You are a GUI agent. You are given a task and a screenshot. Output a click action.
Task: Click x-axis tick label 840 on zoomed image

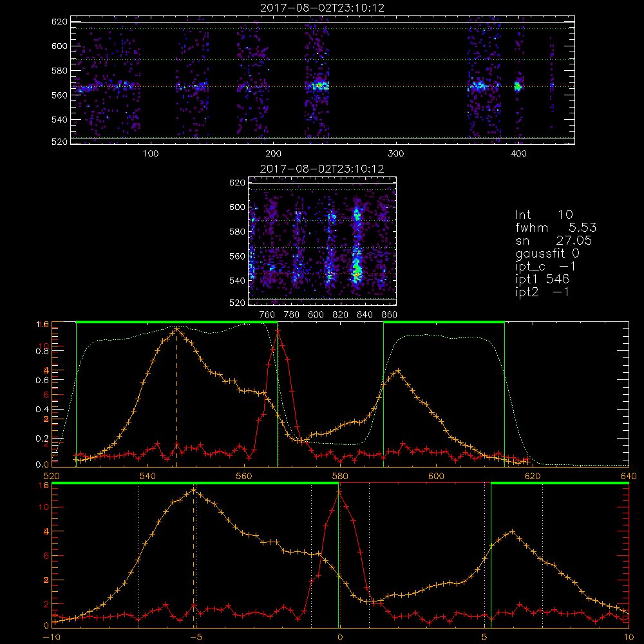point(365,315)
